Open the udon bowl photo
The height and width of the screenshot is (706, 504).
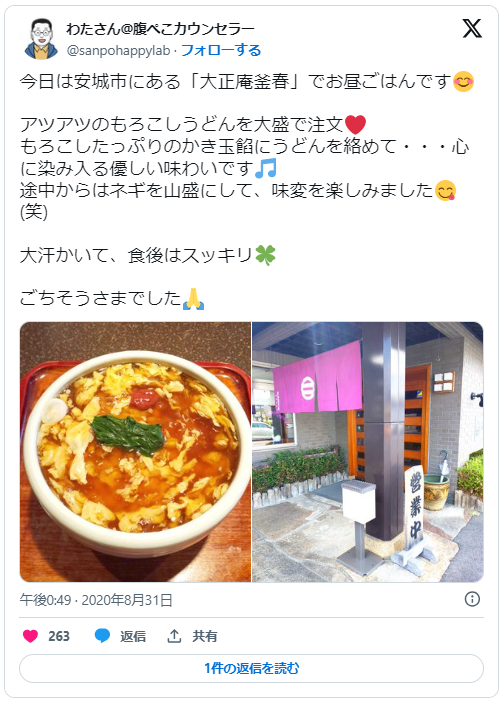click(x=135, y=452)
